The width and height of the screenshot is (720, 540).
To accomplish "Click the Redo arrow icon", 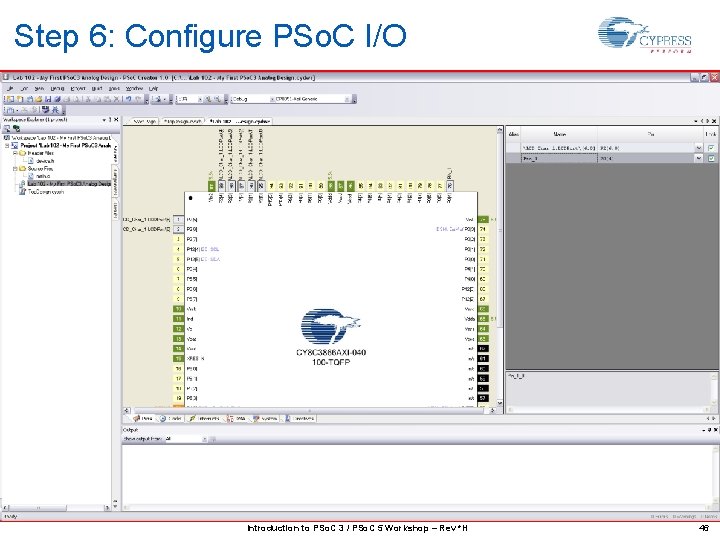I will [138, 99].
